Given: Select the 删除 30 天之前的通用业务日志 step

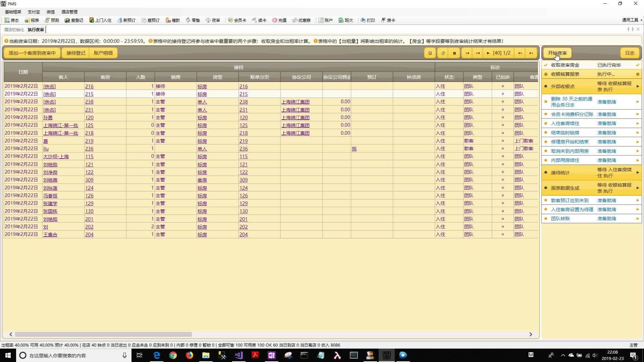Looking at the screenshot, I should 592,102.
